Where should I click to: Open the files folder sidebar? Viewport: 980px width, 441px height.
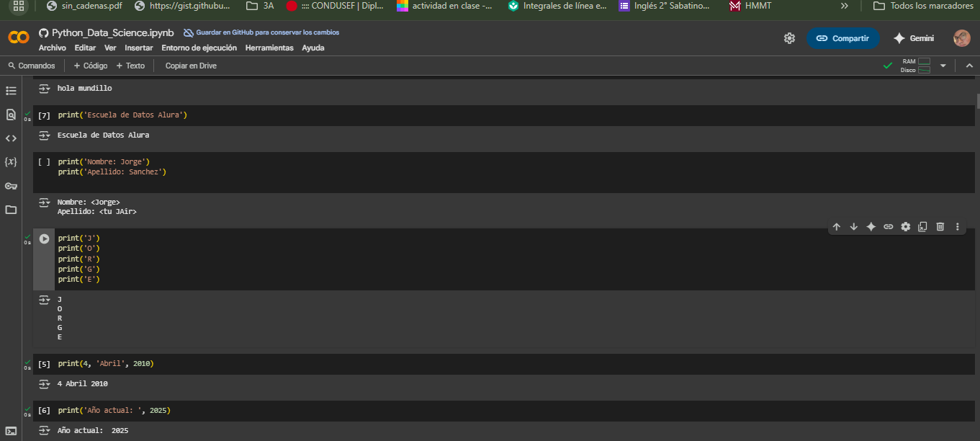(11, 210)
